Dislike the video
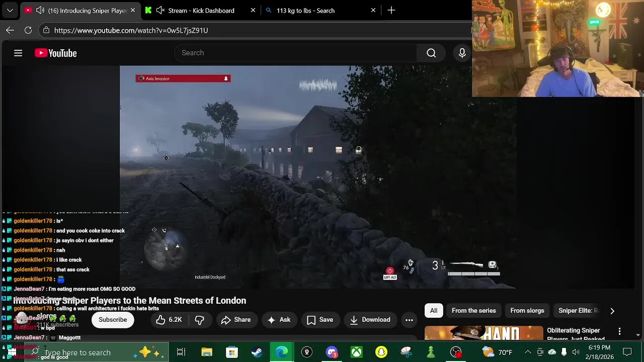This screenshot has width=644, height=362. click(200, 320)
